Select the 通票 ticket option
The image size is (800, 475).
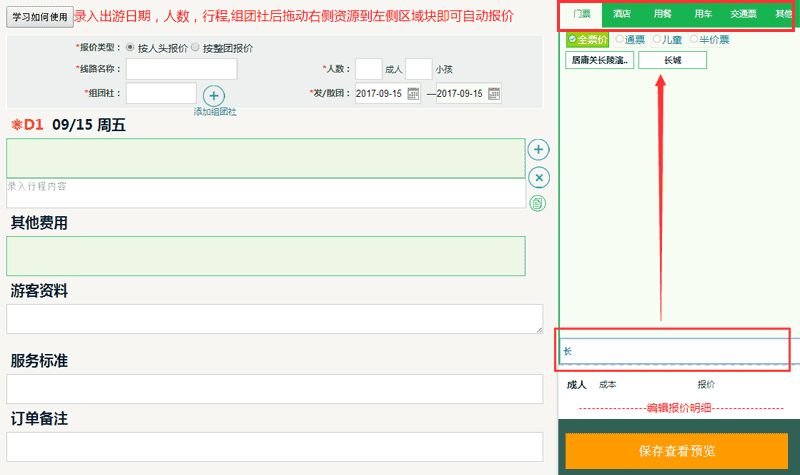coord(619,39)
